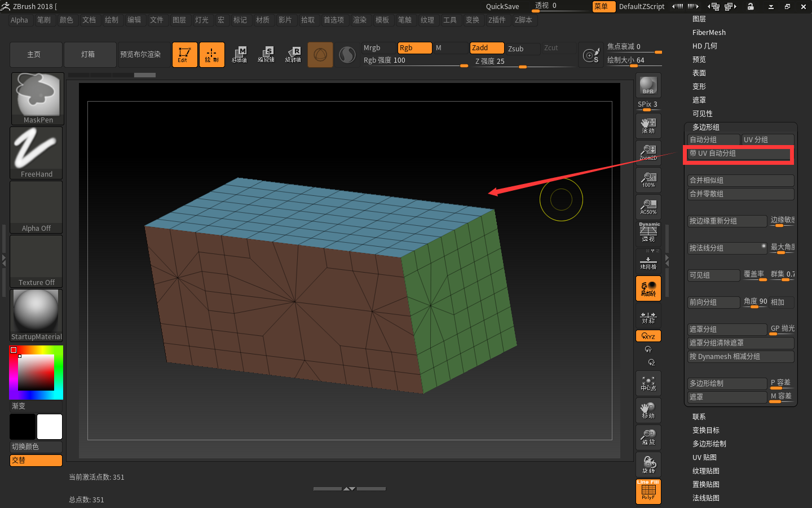Screen dimensions: 812x508
Task: Expand the FiberMesh subpalette
Action: pyautogui.click(x=709, y=32)
